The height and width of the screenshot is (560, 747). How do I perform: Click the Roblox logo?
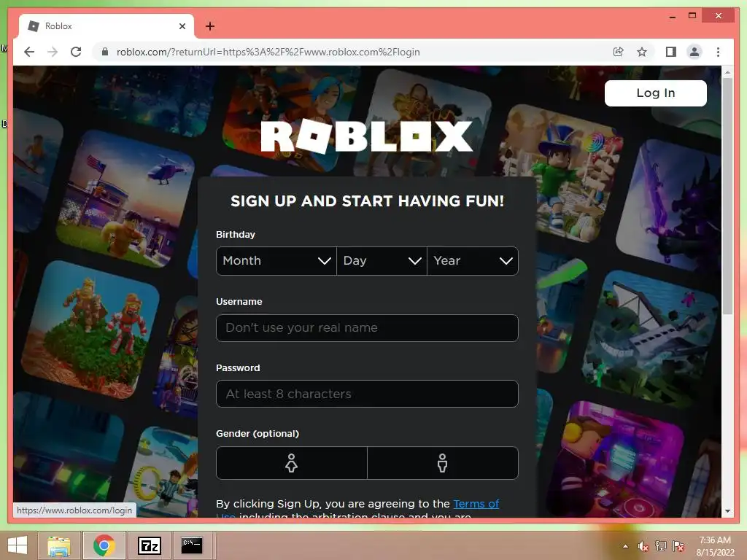367,136
